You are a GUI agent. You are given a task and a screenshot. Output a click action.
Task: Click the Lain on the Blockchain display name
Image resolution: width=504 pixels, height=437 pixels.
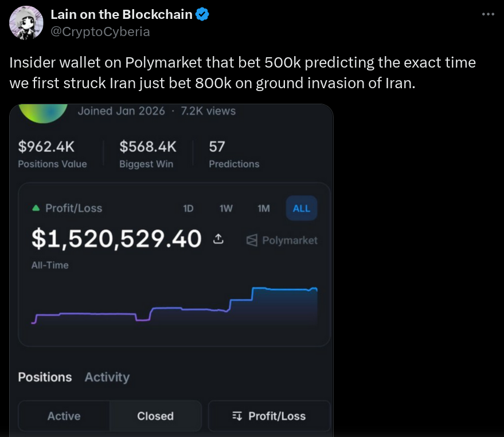tap(122, 15)
